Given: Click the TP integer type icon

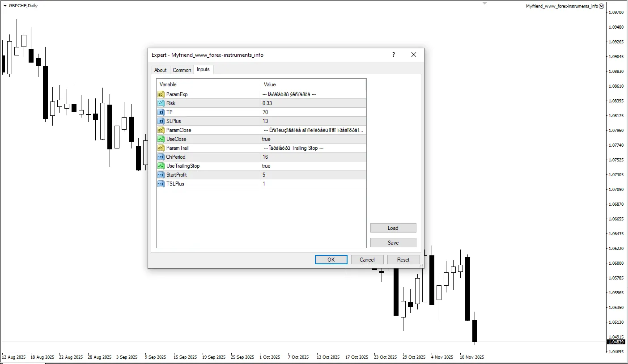Looking at the screenshot, I should [x=161, y=112].
